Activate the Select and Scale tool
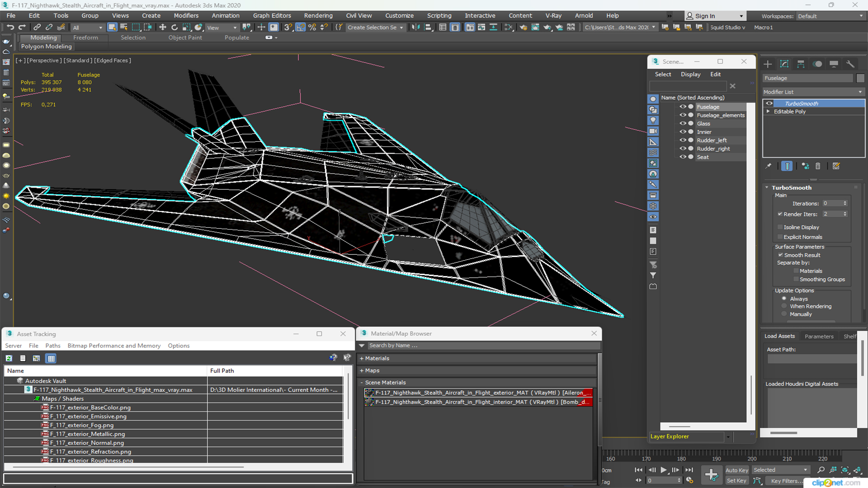The image size is (868, 488). [186, 27]
